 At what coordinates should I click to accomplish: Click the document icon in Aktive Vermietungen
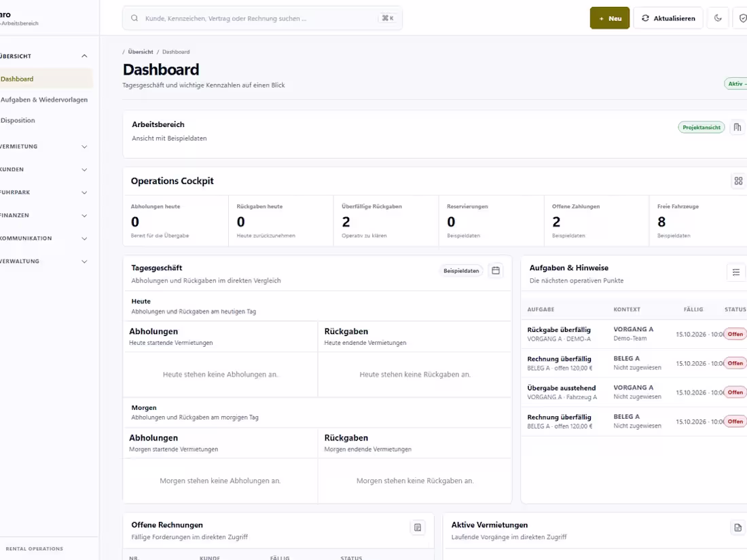(x=737, y=527)
